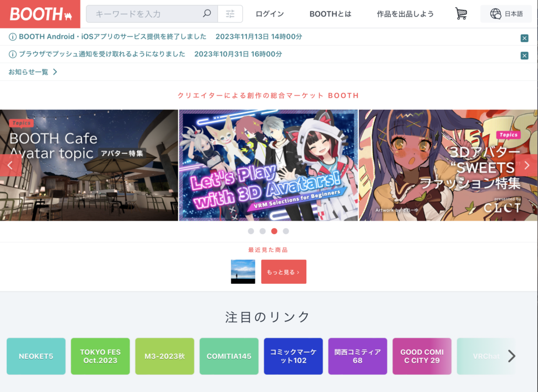This screenshot has width=538, height=392.
Task: Click the 作品を出品しよう link
Action: click(405, 14)
